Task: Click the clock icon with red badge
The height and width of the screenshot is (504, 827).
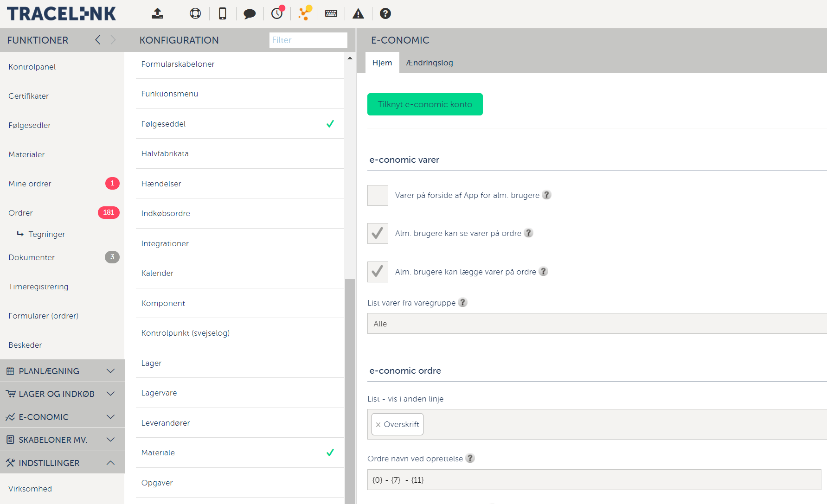Action: [277, 13]
